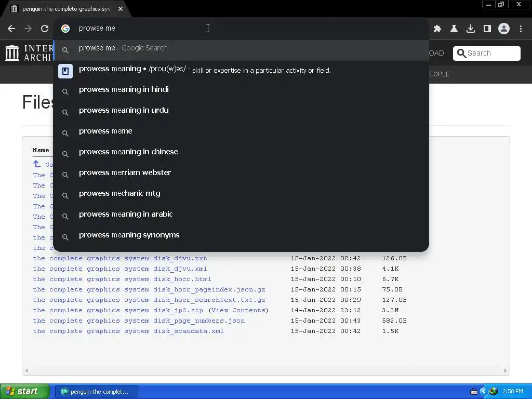This screenshot has height=399, width=532.
Task: Click the network globe tray icon
Action: [494, 392]
